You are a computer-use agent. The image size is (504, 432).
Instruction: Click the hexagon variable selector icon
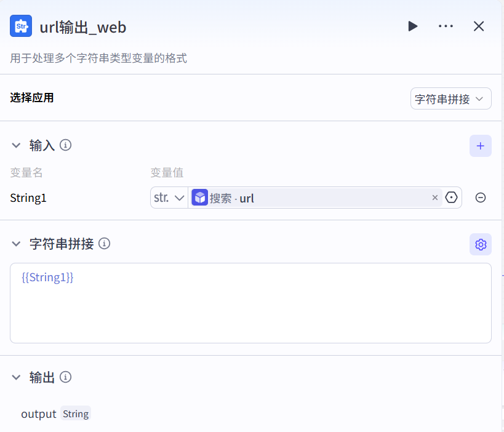pos(452,198)
